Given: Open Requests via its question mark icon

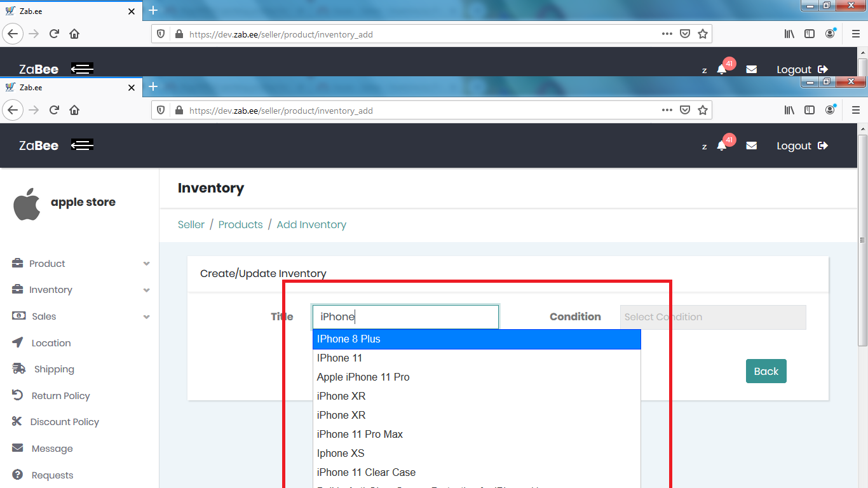Looking at the screenshot, I should pos(18,475).
